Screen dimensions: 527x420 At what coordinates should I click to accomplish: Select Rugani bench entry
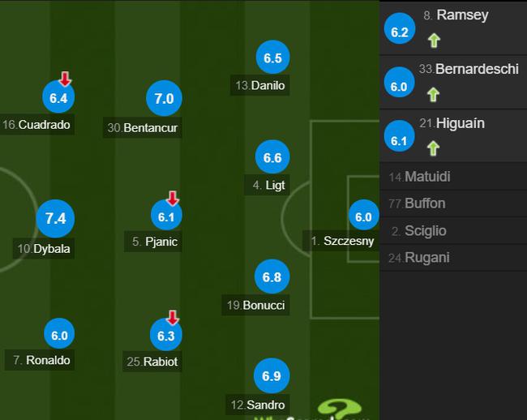click(x=453, y=258)
